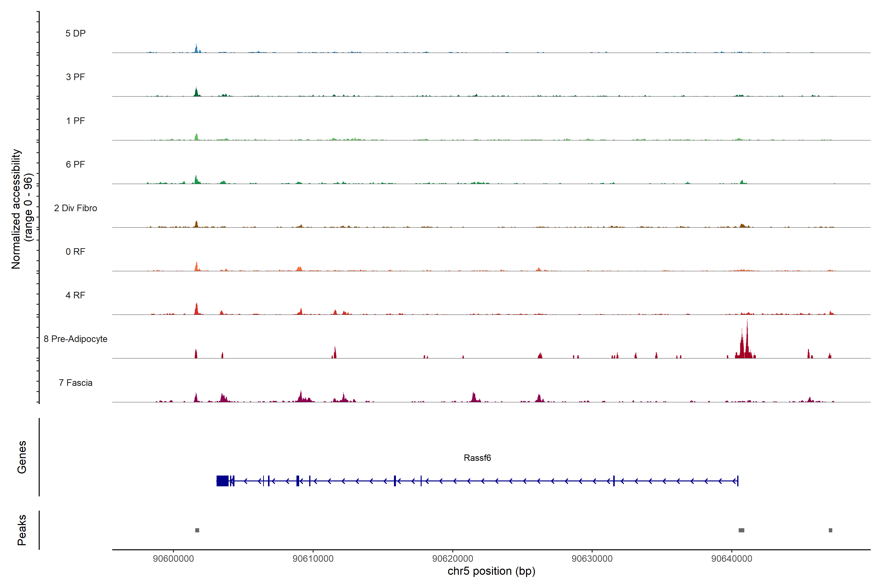Click the 0 RF track label
Screen dimensions: 882x588
(x=75, y=252)
